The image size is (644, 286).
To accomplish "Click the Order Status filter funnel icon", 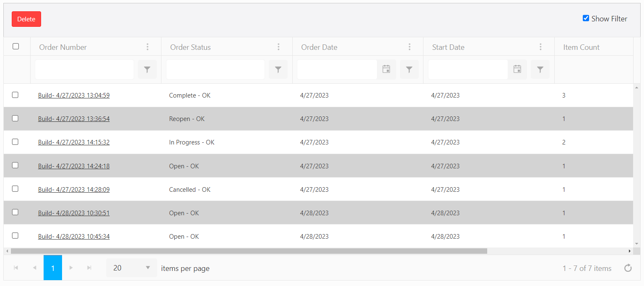I will (x=278, y=70).
